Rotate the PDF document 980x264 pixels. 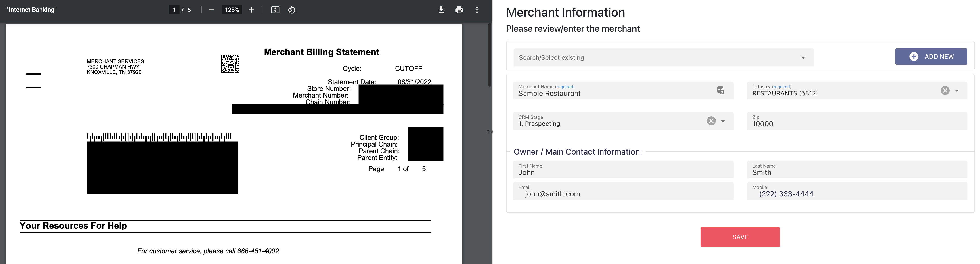291,10
